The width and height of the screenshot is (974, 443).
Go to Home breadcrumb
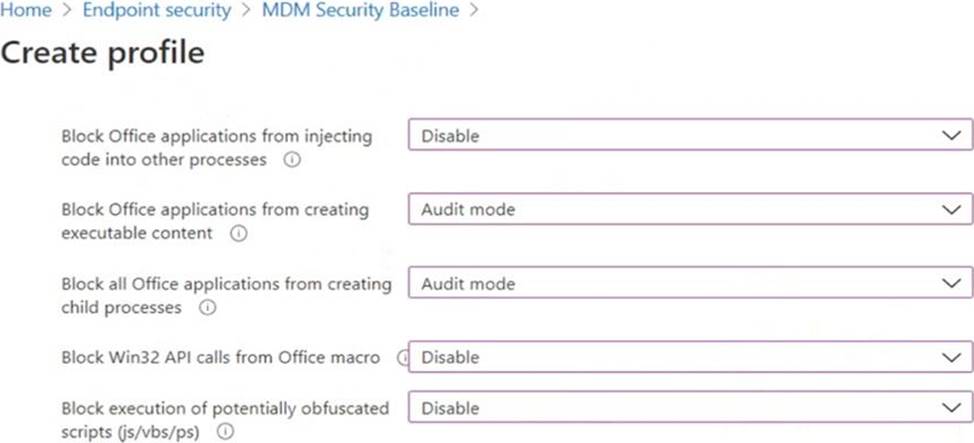(x=25, y=11)
